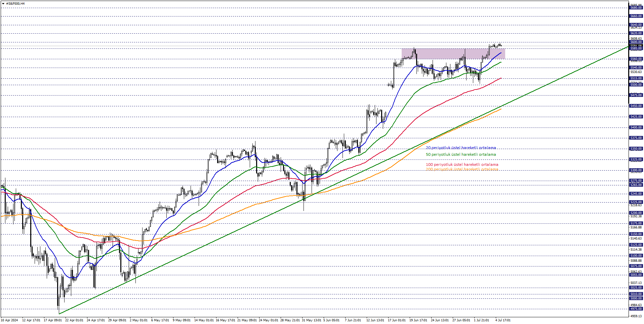644x324 pixels.
Task: Click the 4975.00 price level label
Action: 636,309
